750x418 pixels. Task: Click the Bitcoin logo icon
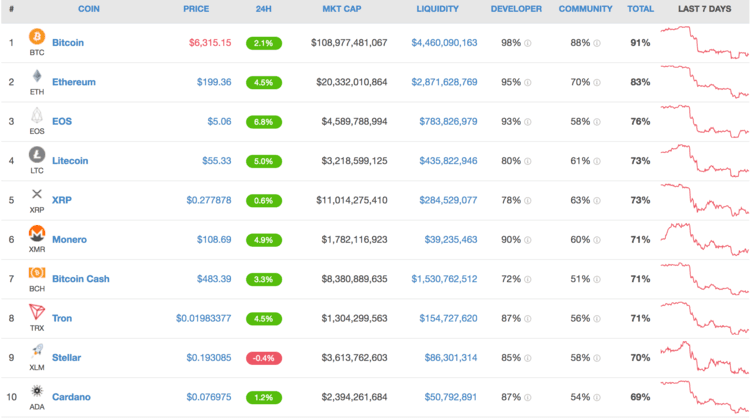click(x=37, y=37)
